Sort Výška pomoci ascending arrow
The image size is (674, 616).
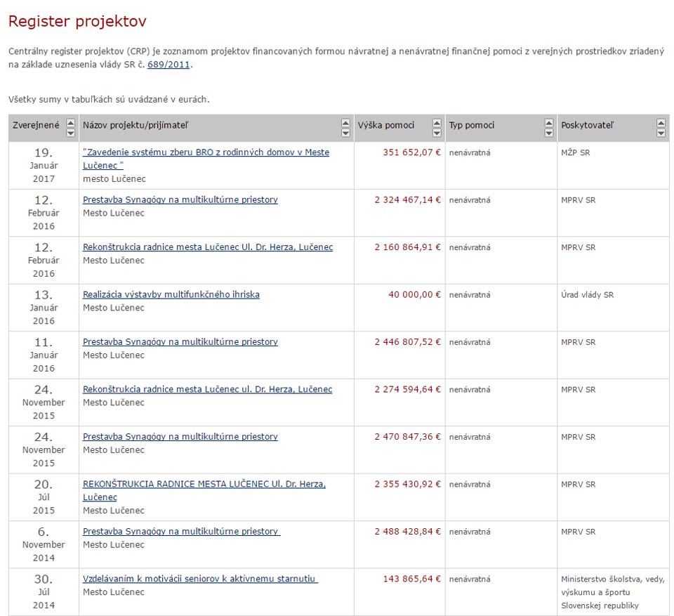tap(437, 123)
